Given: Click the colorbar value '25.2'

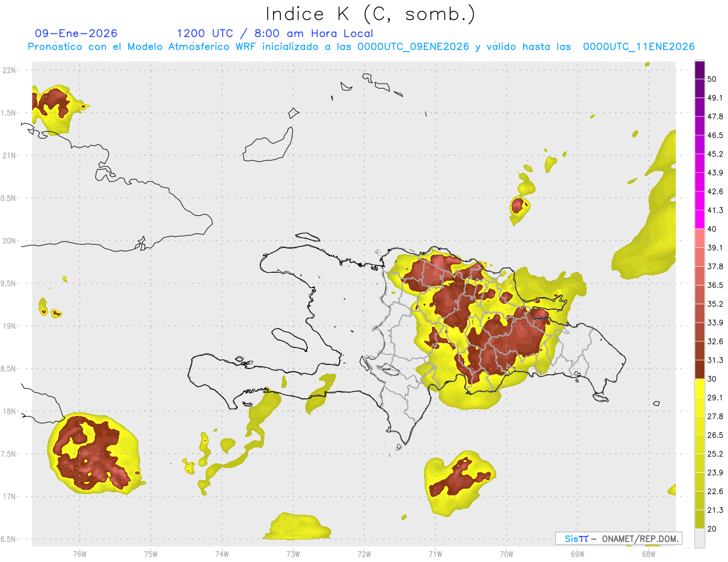Looking at the screenshot, I should (x=716, y=454).
